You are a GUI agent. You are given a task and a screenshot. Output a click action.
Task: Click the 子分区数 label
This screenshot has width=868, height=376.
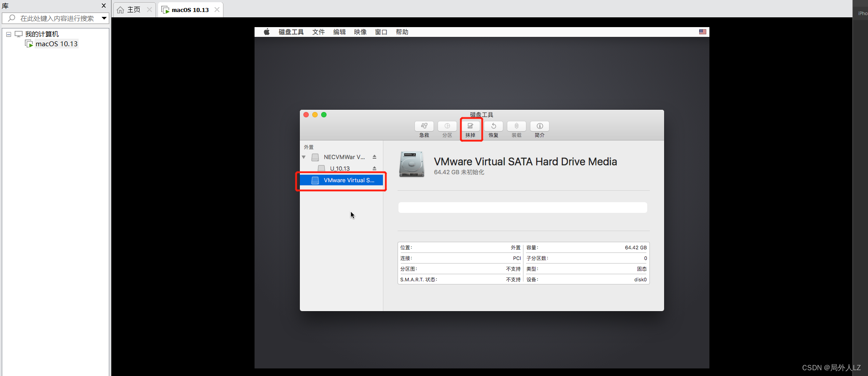(x=537, y=258)
